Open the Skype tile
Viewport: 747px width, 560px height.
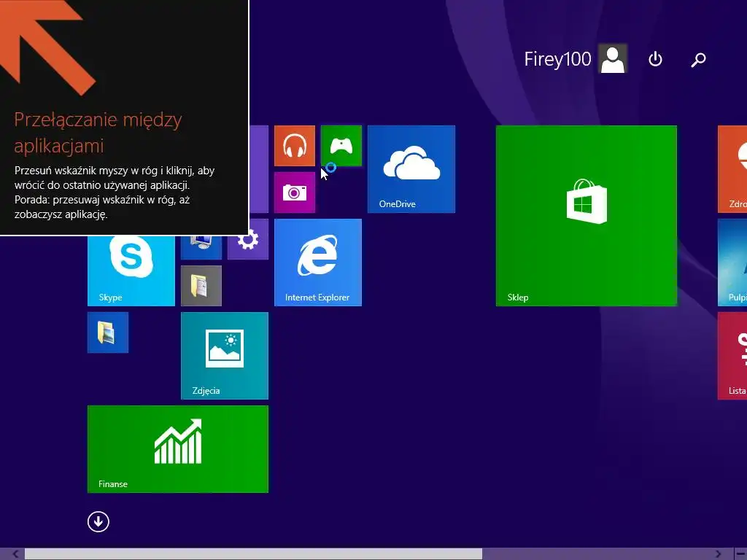131,271
